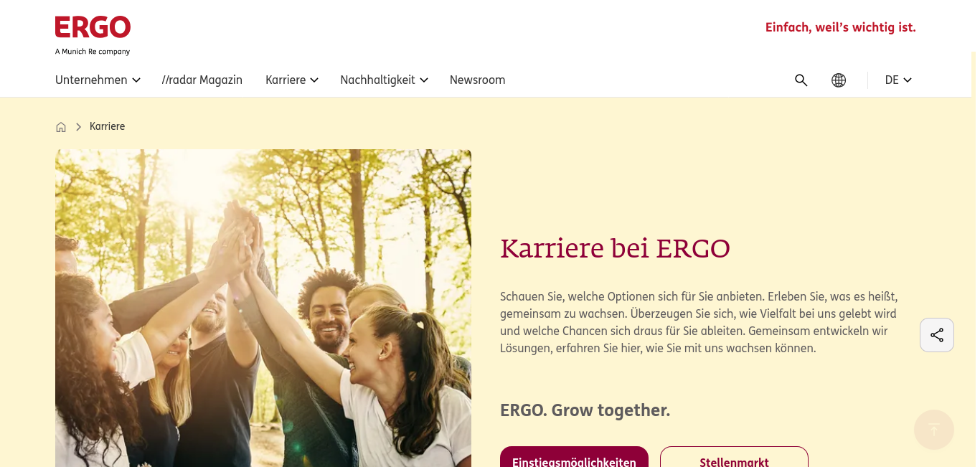
Task: Click the globe country selector icon
Action: pyautogui.click(x=839, y=80)
